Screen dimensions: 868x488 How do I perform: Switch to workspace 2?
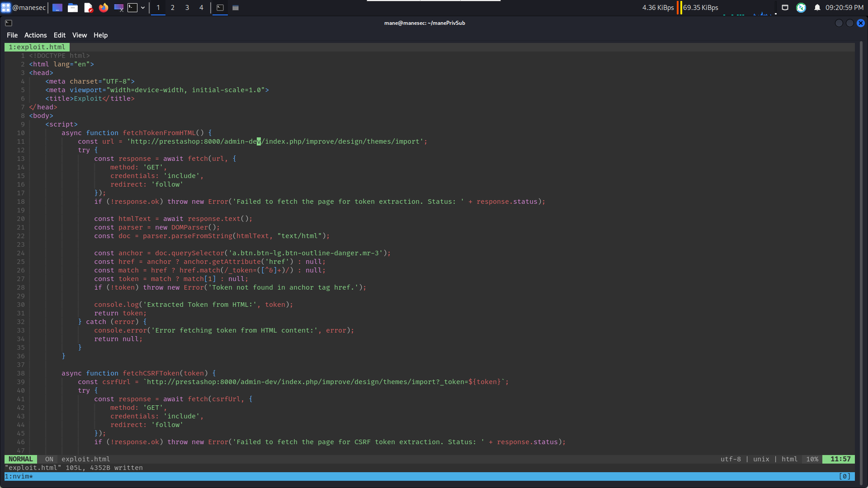[x=173, y=8]
